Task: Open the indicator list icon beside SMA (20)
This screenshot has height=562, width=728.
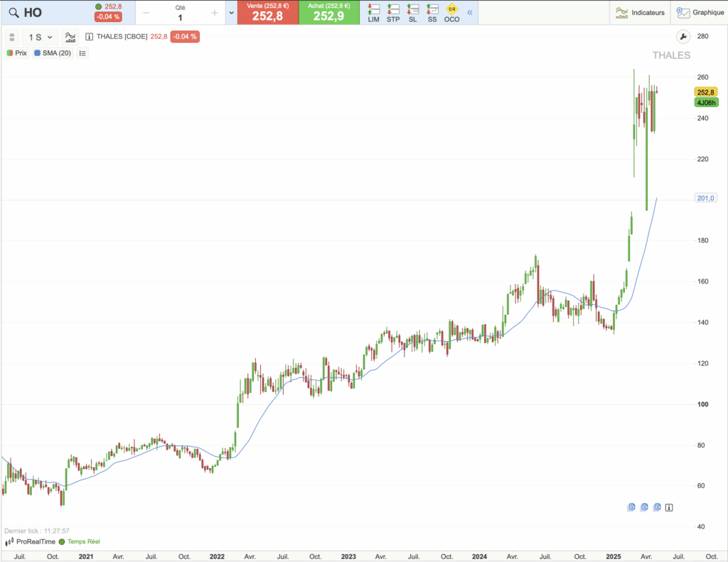Action: pos(82,53)
